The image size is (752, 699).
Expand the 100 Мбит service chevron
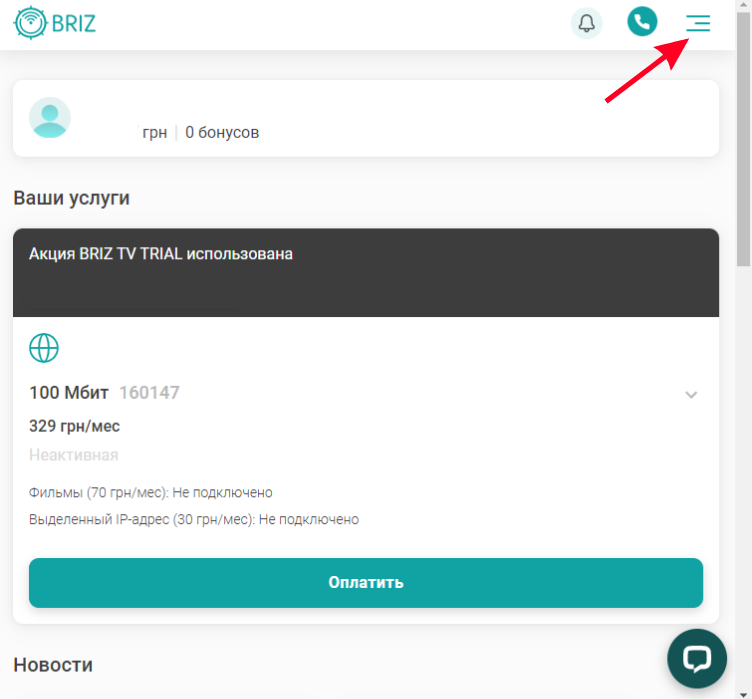pos(691,395)
